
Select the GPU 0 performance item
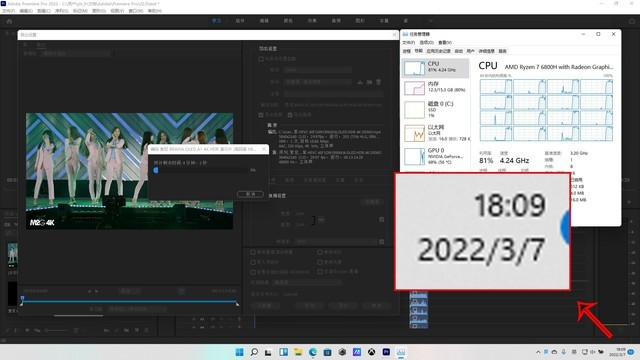(x=436, y=156)
